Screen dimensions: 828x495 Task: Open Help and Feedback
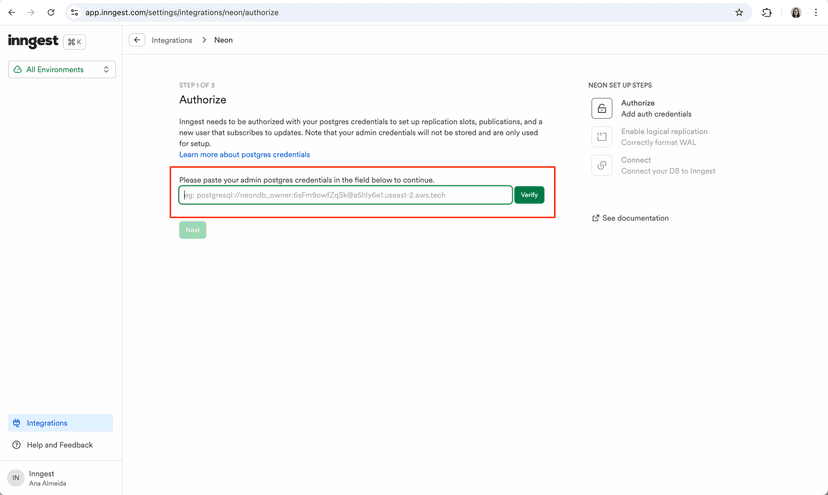59,445
